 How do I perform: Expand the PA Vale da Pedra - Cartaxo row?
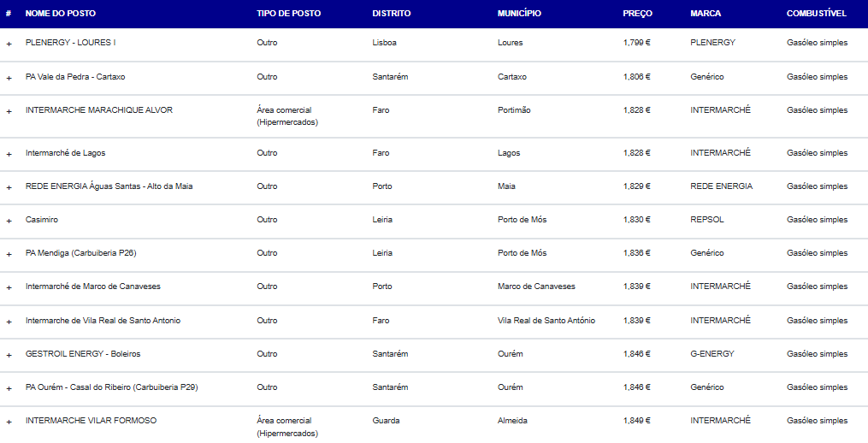pos(9,78)
